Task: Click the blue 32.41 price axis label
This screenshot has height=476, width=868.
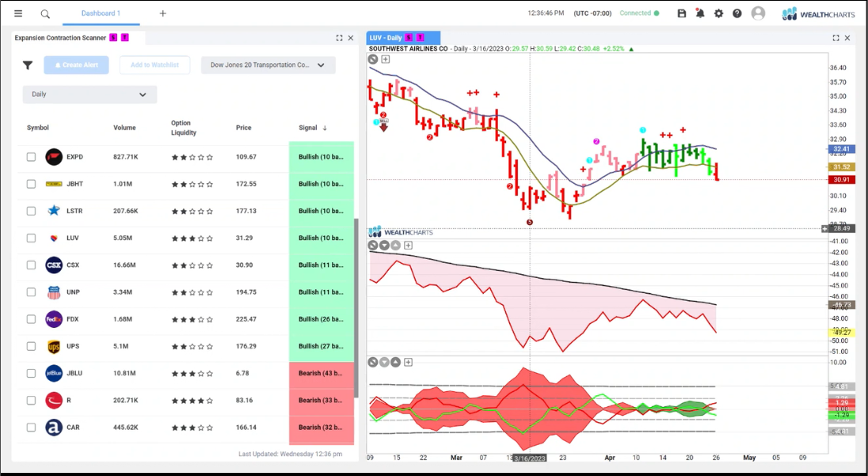Action: (x=841, y=149)
